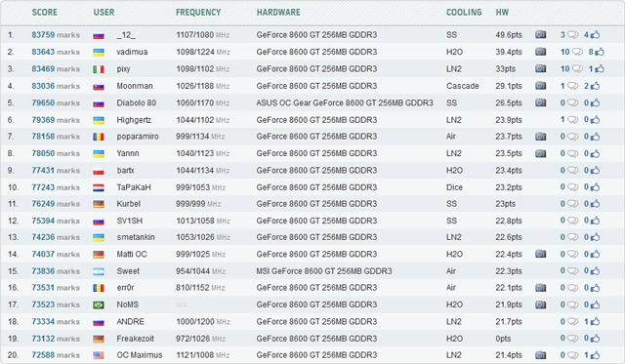Like Diabolo 80's submission with thumbs-up
This screenshot has height=364, width=625.
point(595,102)
